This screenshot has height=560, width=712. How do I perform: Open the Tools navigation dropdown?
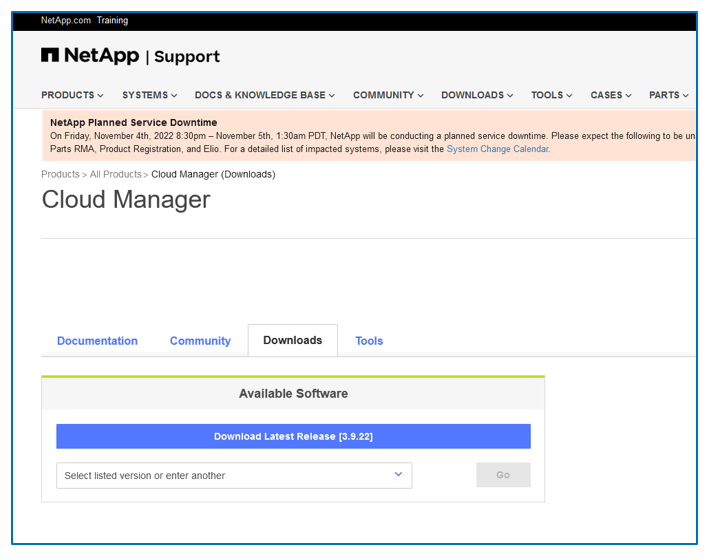[x=551, y=95]
